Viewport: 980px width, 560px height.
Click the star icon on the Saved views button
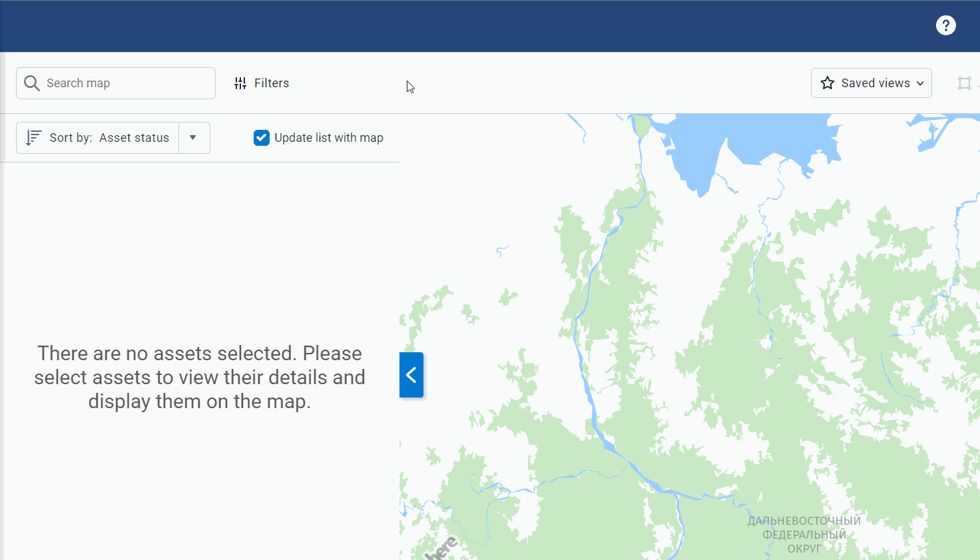[x=828, y=83]
